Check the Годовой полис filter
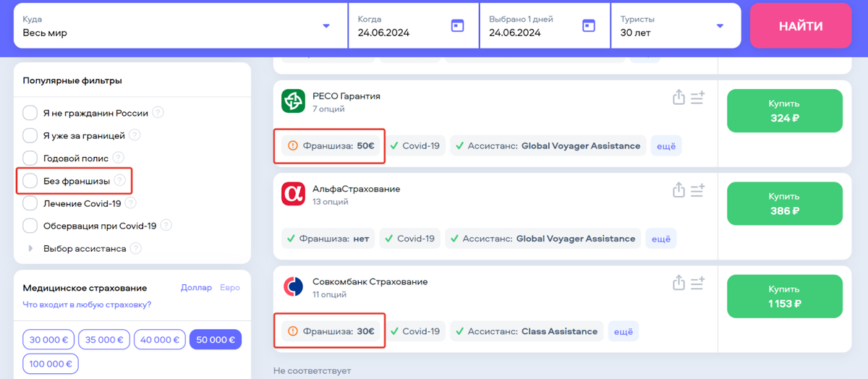This screenshot has width=868, height=379. pos(30,158)
